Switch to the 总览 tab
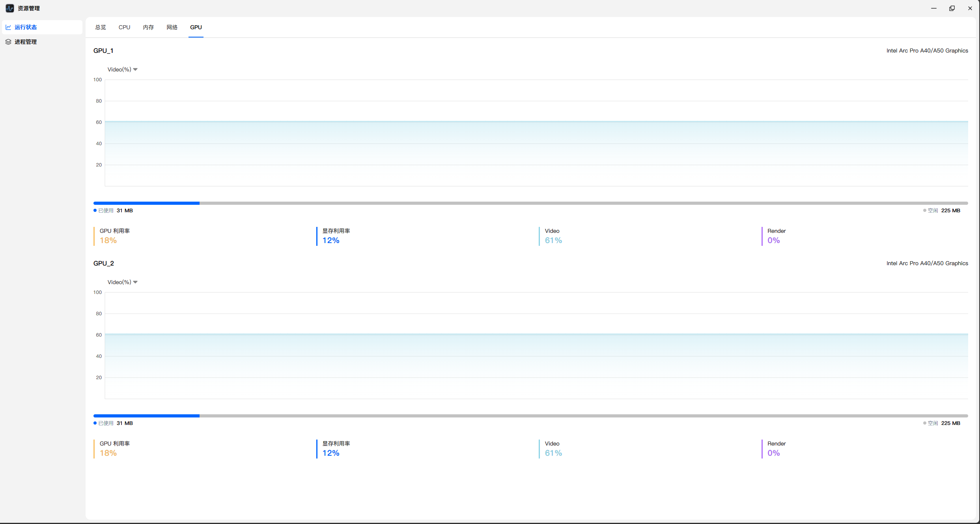This screenshot has width=980, height=524. click(101, 27)
